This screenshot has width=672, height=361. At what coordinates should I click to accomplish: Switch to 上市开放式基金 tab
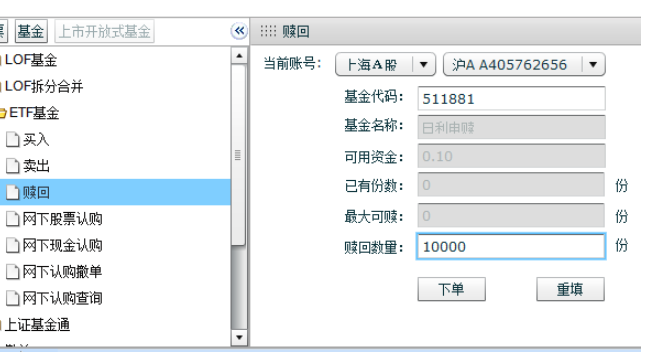pos(105,31)
